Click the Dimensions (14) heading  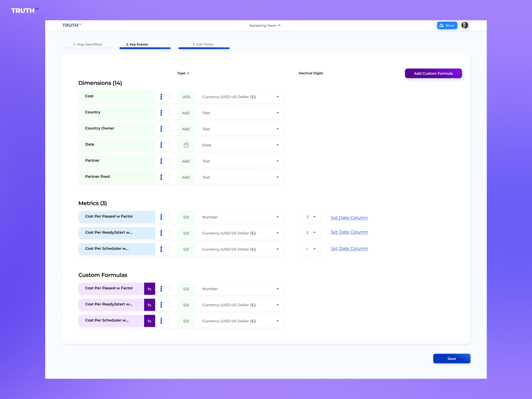[100, 83]
